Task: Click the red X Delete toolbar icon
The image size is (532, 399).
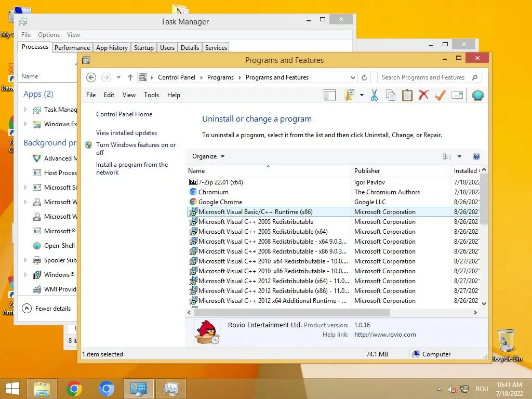Action: pos(423,95)
